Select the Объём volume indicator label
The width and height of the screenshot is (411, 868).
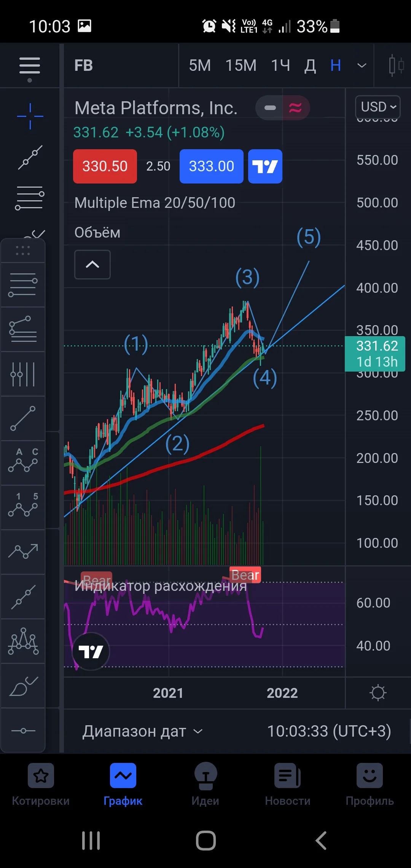point(97,232)
